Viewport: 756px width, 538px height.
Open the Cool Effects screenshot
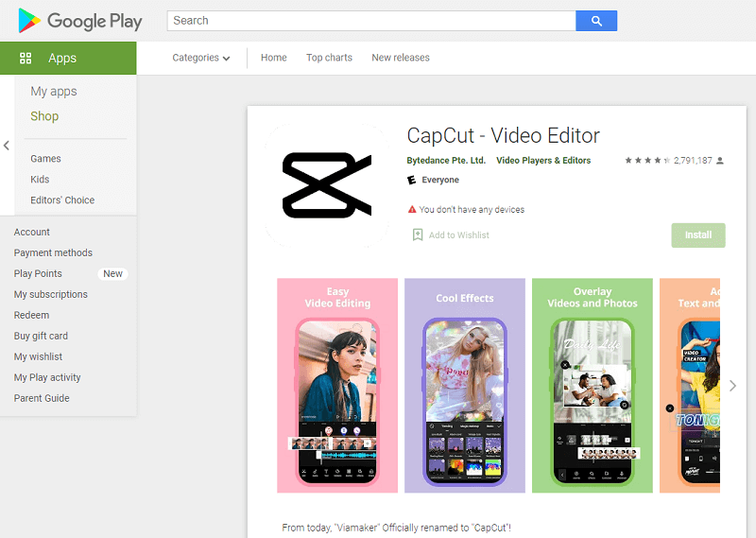(465, 386)
